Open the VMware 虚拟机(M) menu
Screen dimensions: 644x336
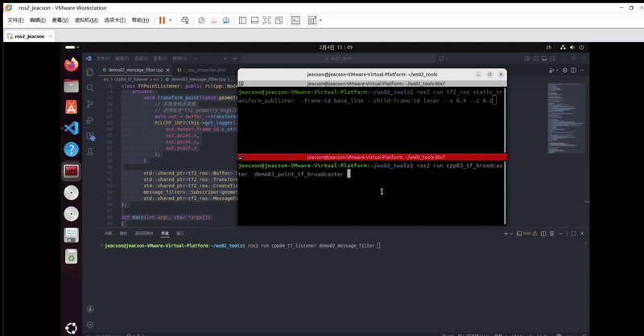[86, 20]
